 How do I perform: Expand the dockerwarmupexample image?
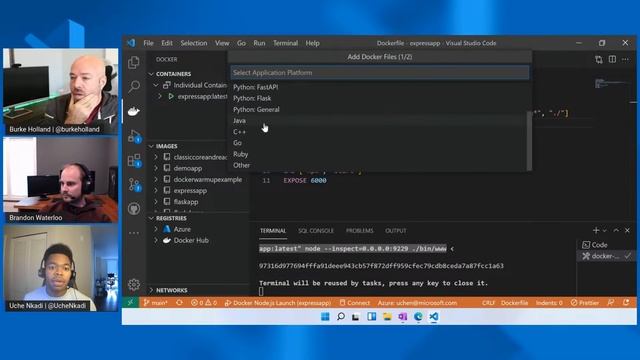(156, 180)
